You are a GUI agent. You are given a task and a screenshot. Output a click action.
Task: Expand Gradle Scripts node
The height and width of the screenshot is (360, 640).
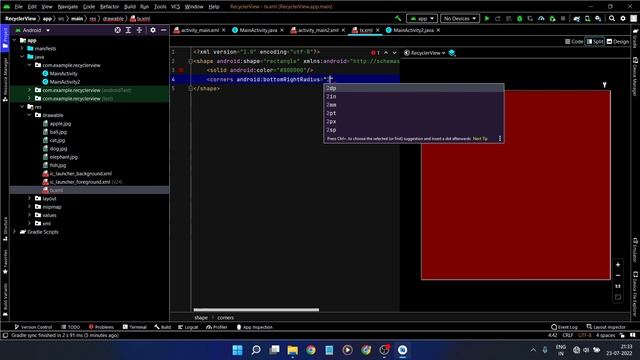[x=15, y=232]
